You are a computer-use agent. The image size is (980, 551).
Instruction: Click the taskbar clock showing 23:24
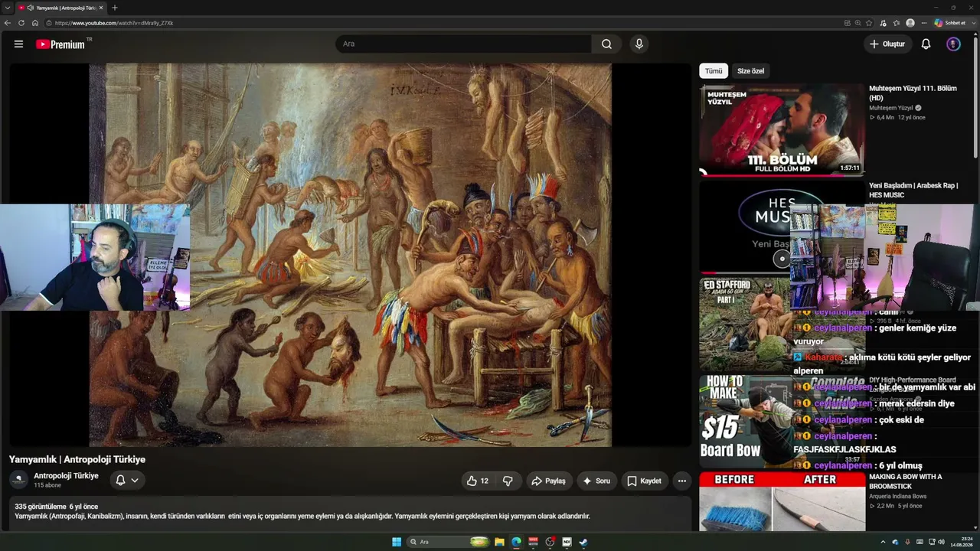961,542
